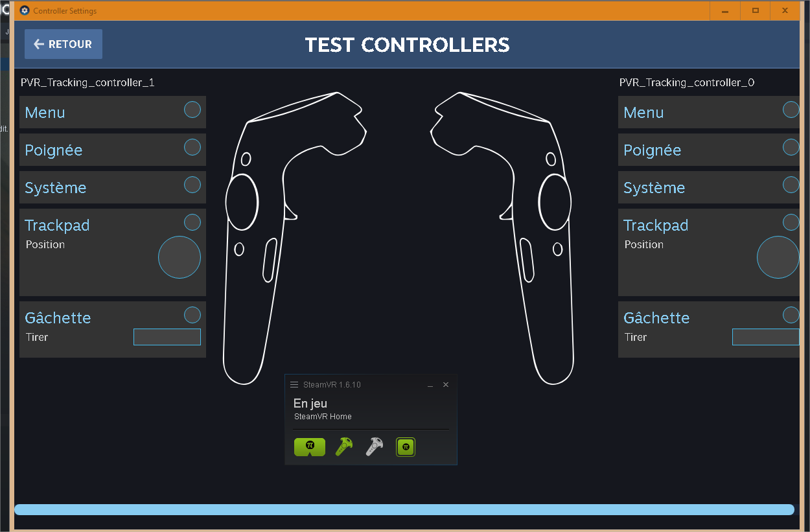Minimize the SteamVR status window

click(430, 386)
